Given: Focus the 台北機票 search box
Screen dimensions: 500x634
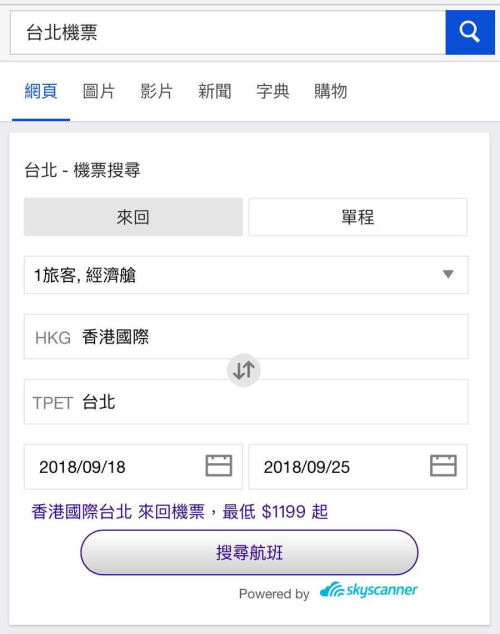Looking at the screenshot, I should click(x=228, y=32).
